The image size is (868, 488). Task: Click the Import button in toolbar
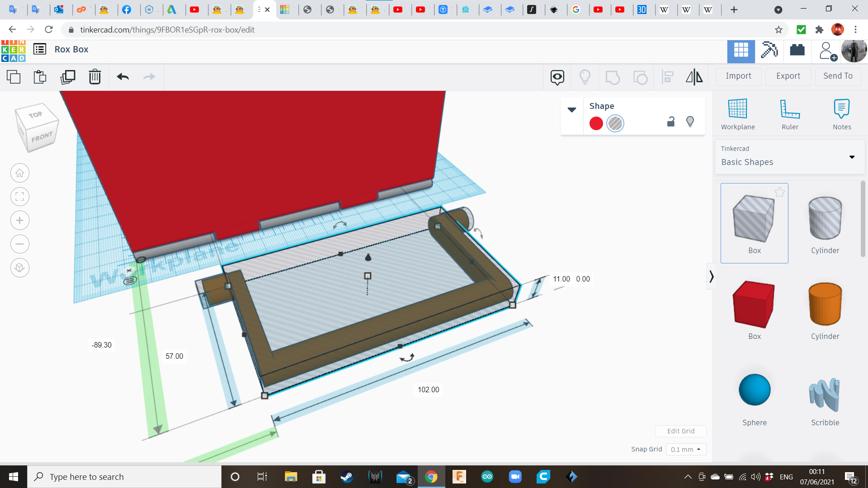click(738, 75)
